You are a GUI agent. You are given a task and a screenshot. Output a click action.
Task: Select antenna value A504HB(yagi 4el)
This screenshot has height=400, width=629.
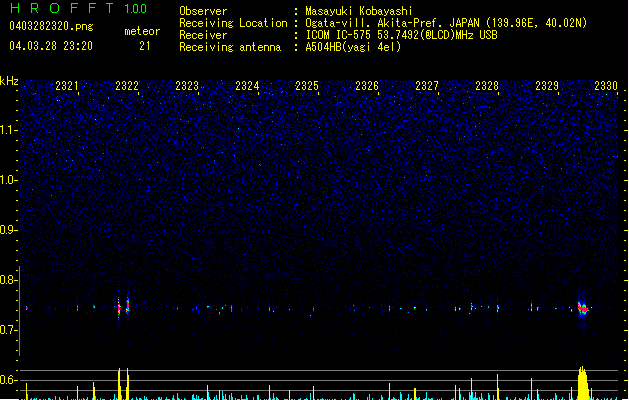click(x=353, y=47)
